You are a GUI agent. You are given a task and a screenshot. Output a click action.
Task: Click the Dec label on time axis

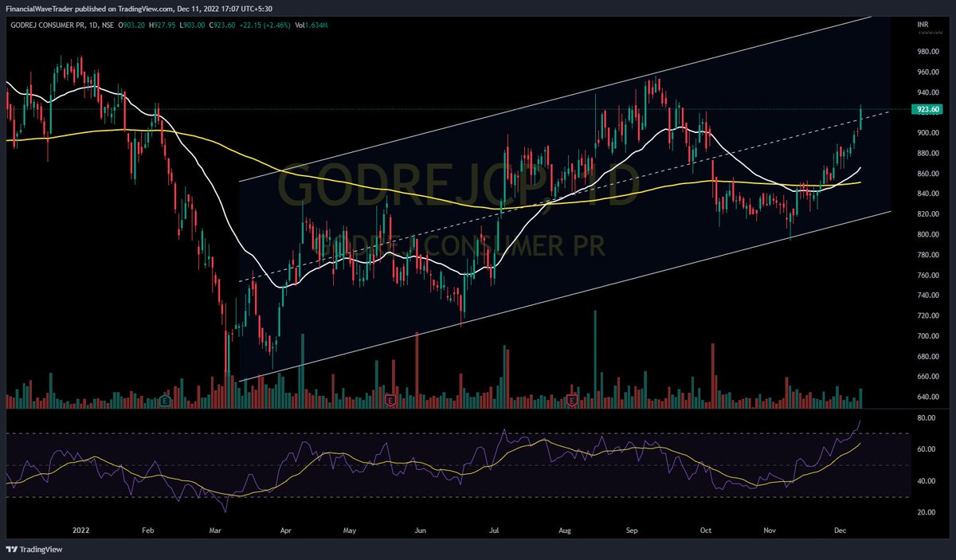coord(840,529)
